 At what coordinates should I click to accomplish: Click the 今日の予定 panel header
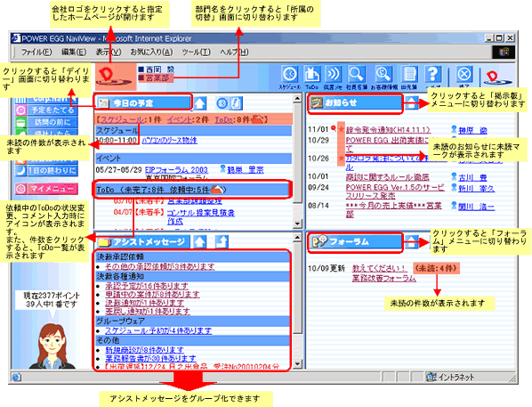point(143,103)
